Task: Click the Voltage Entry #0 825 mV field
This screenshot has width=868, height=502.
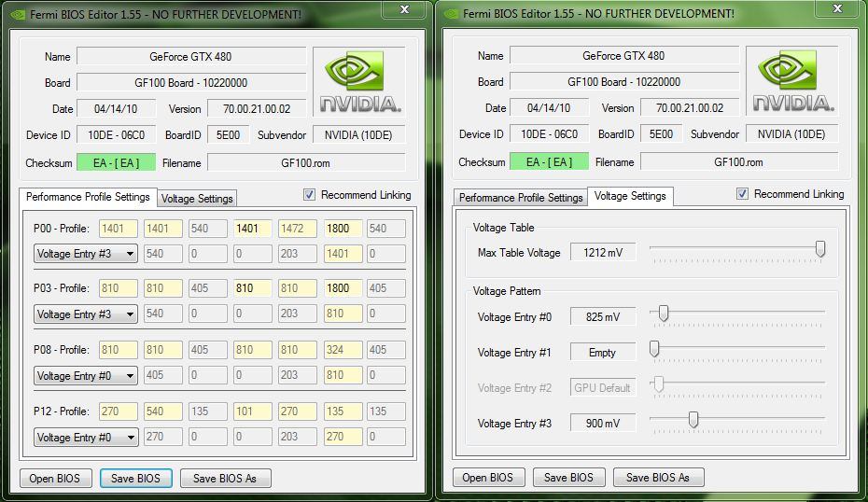Action: pyautogui.click(x=603, y=316)
